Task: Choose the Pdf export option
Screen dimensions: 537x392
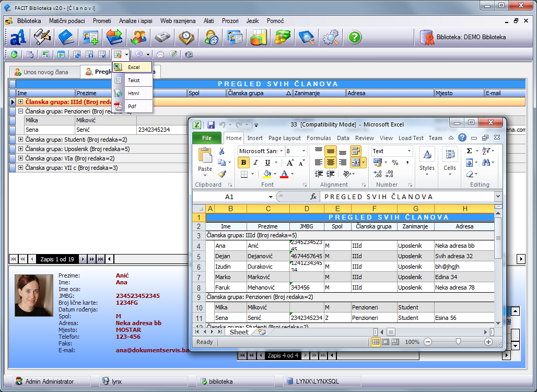Action: click(x=132, y=106)
